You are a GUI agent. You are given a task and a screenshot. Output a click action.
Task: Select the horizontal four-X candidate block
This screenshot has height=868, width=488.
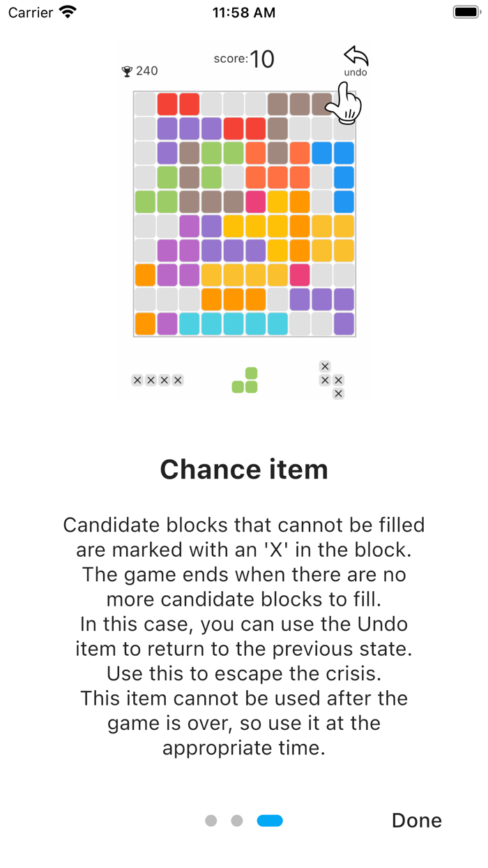(x=158, y=380)
